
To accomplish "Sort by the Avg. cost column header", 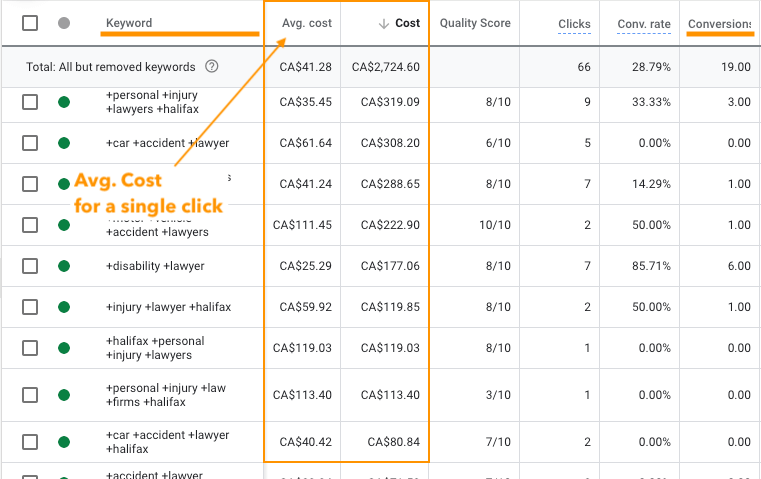I will pyautogui.click(x=307, y=23).
